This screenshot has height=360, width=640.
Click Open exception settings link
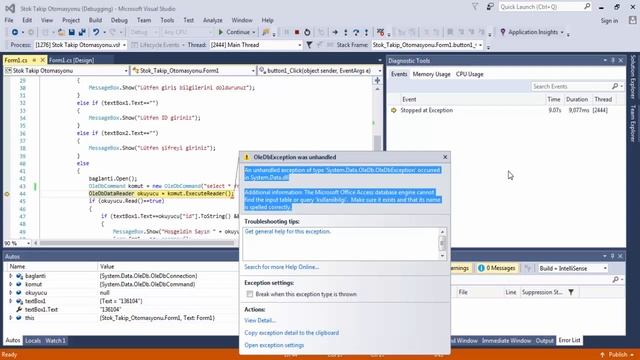point(274,345)
